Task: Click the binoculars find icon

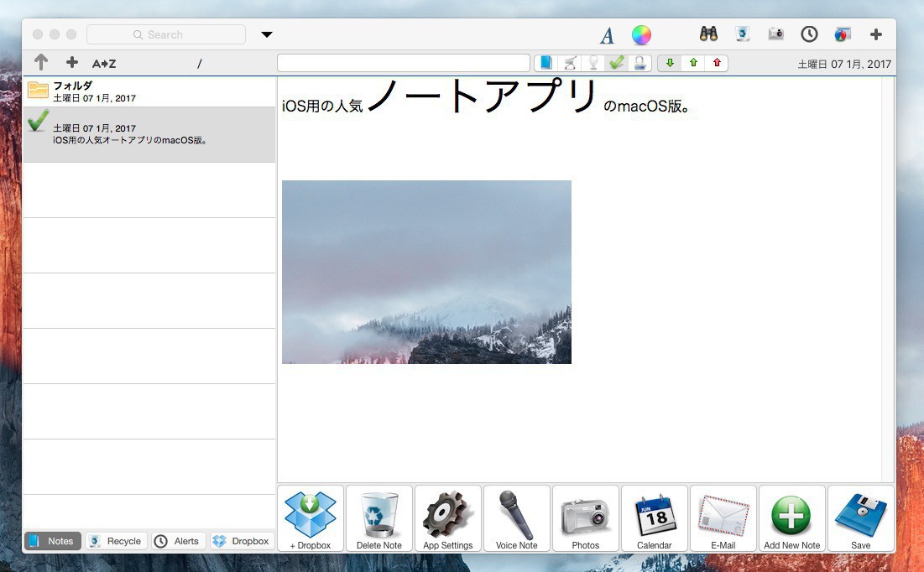Action: 708,34
